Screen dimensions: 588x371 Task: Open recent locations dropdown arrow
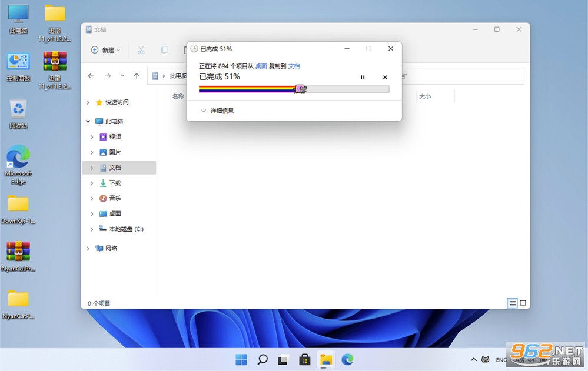tap(122, 76)
